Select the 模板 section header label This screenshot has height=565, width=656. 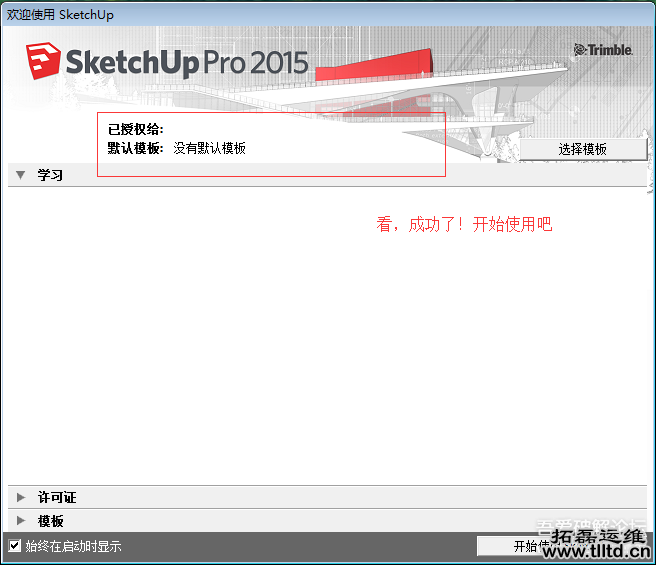[51, 521]
